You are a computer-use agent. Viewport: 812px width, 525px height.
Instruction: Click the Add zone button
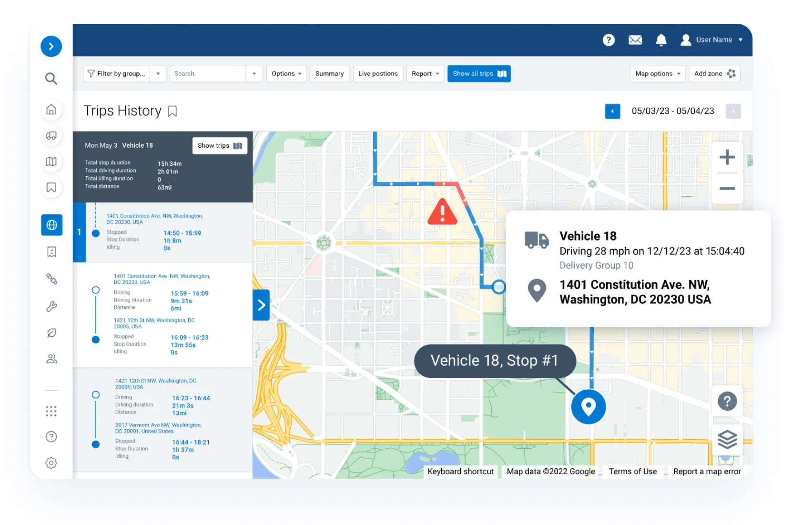point(714,74)
